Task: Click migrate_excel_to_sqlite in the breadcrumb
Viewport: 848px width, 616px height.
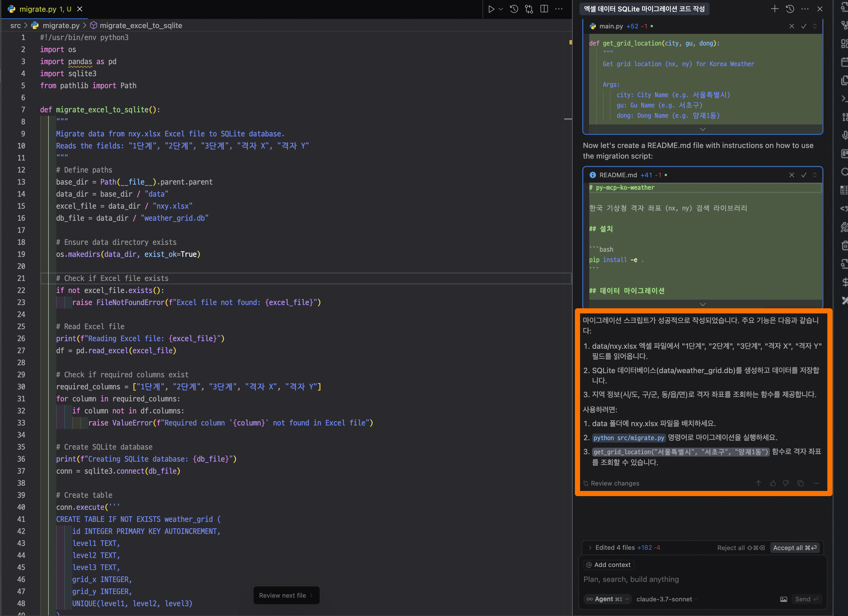Action: (141, 26)
